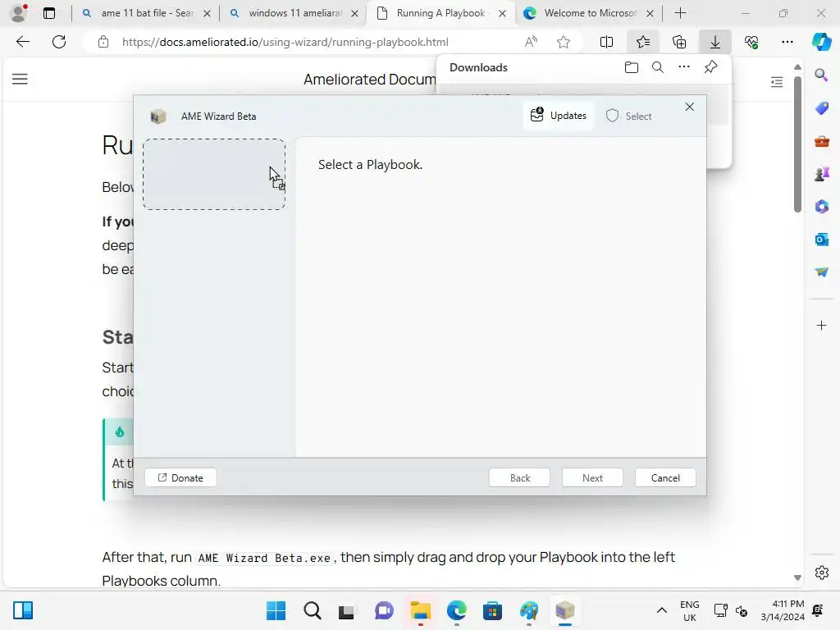
Task: Cancel the AME Wizard
Action: [665, 478]
